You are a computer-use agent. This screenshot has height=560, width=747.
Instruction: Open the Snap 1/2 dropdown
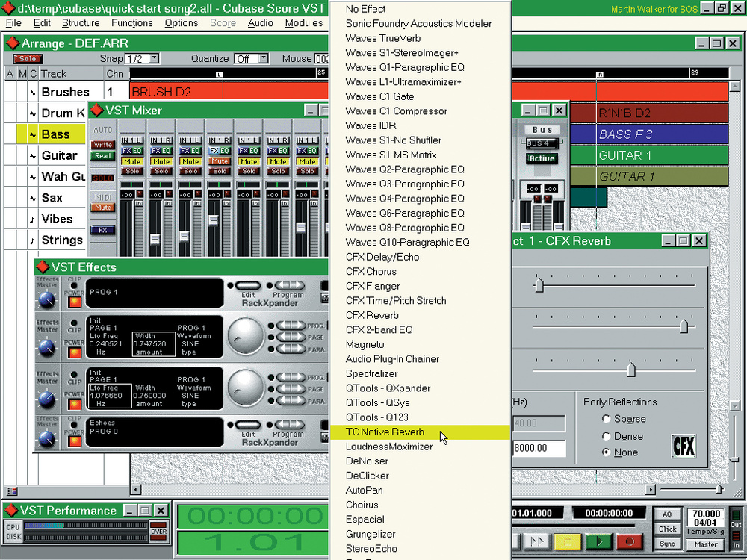[x=154, y=58]
